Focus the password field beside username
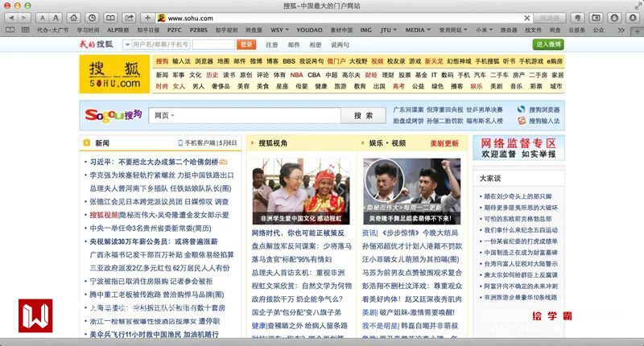644x346 pixels. click(213, 44)
